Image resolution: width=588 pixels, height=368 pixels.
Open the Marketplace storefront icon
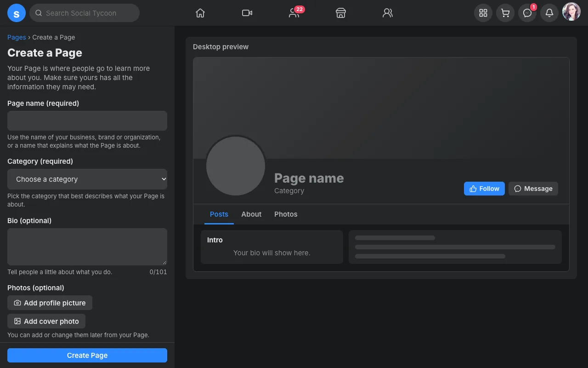(x=340, y=13)
